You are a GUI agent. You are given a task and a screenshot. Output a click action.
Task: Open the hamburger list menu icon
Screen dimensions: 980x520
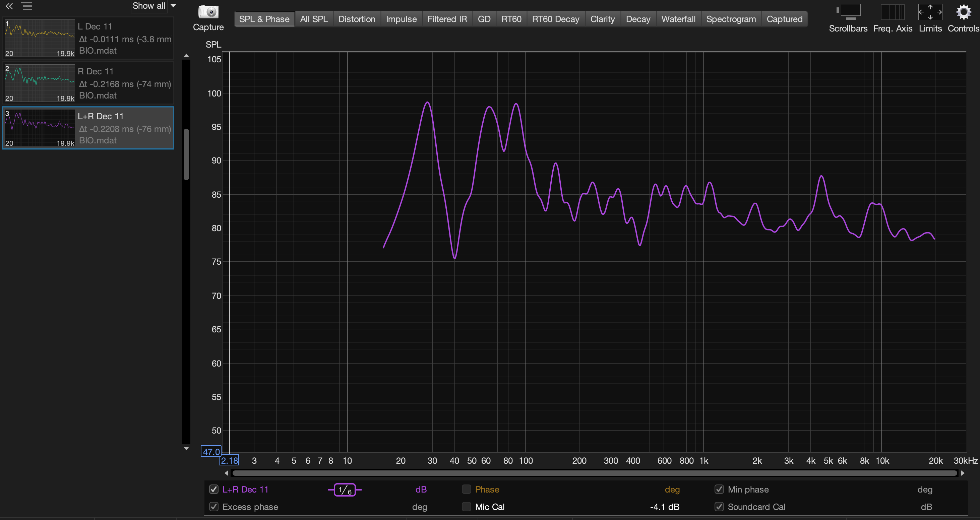pos(27,6)
